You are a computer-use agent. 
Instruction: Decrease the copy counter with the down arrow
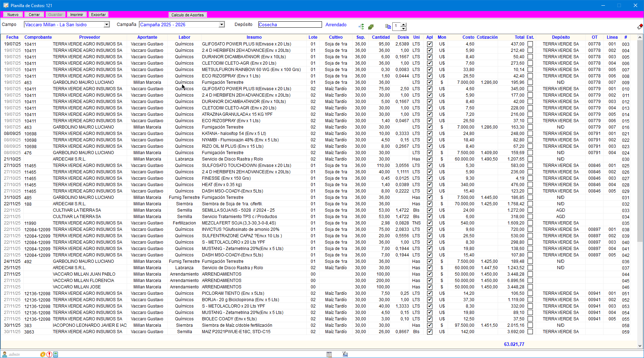point(403,28)
